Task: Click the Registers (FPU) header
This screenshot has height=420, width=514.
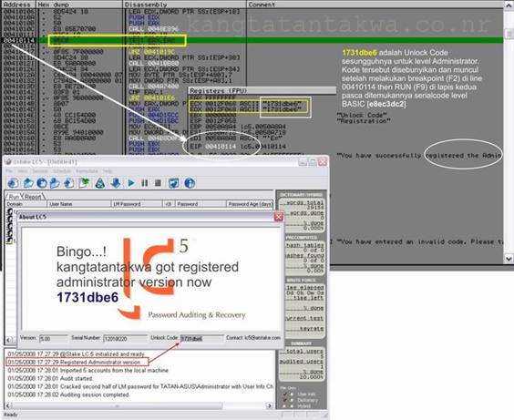Action: pos(262,90)
